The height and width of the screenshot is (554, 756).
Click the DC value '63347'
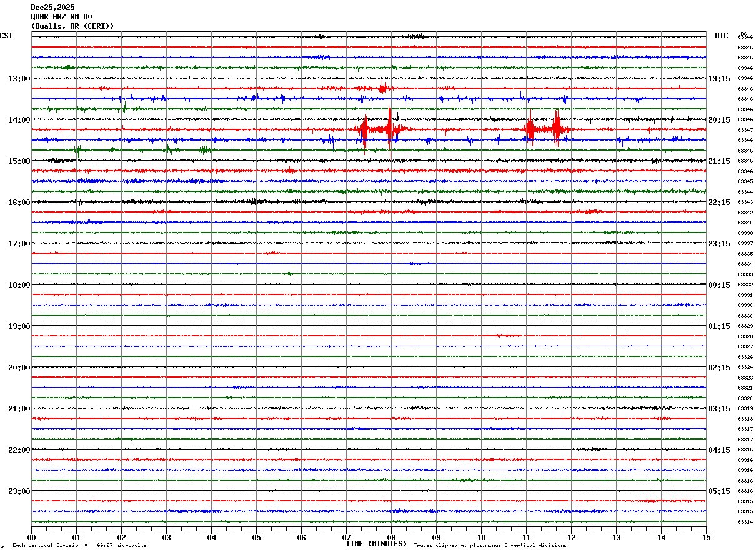coord(745,130)
